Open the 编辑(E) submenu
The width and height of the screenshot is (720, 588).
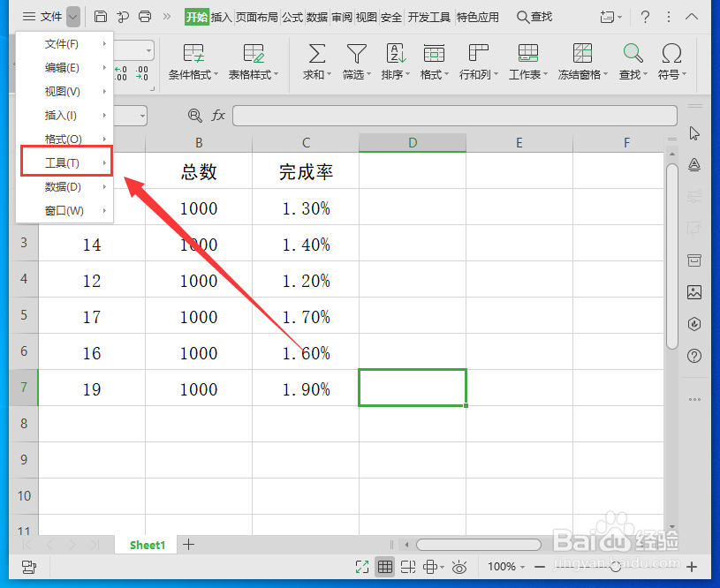64,68
